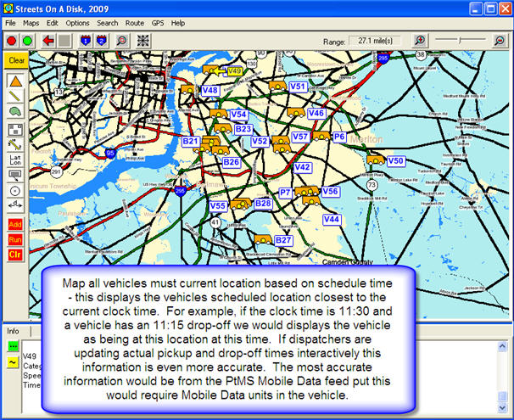Select the map layout grid tool

15,130
